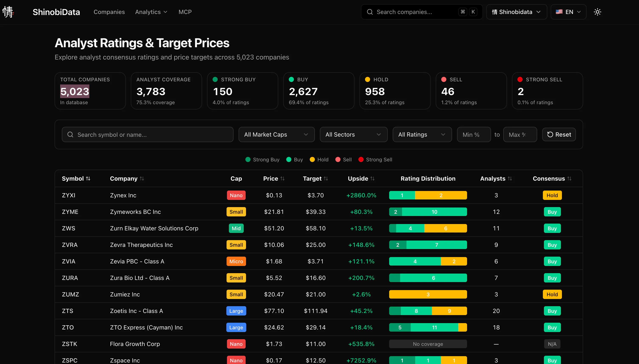The width and height of the screenshot is (639, 364).
Task: Click the $111.94 target price
Action: (x=315, y=311)
